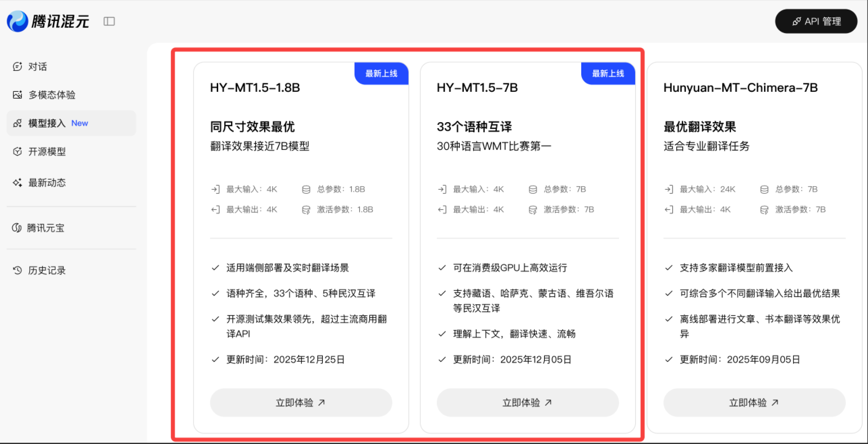Open the 开源模型 icon in sidebar
868x444 pixels.
[17, 151]
